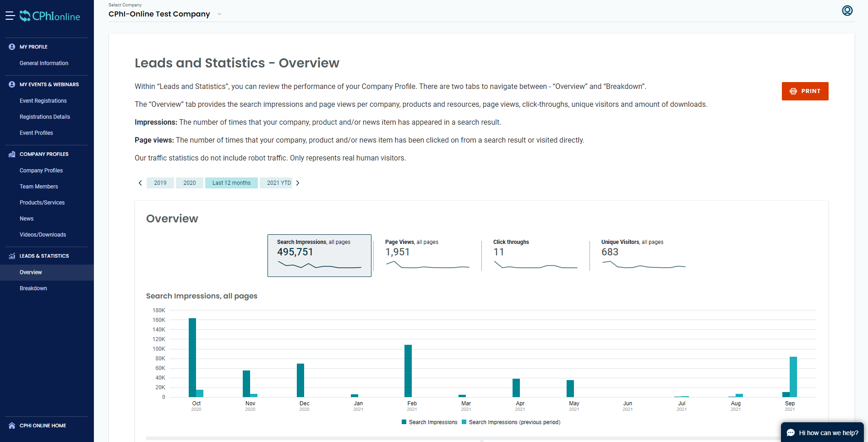Open the user account icon top right
Image resolution: width=868 pixels, height=442 pixels.
pyautogui.click(x=847, y=11)
